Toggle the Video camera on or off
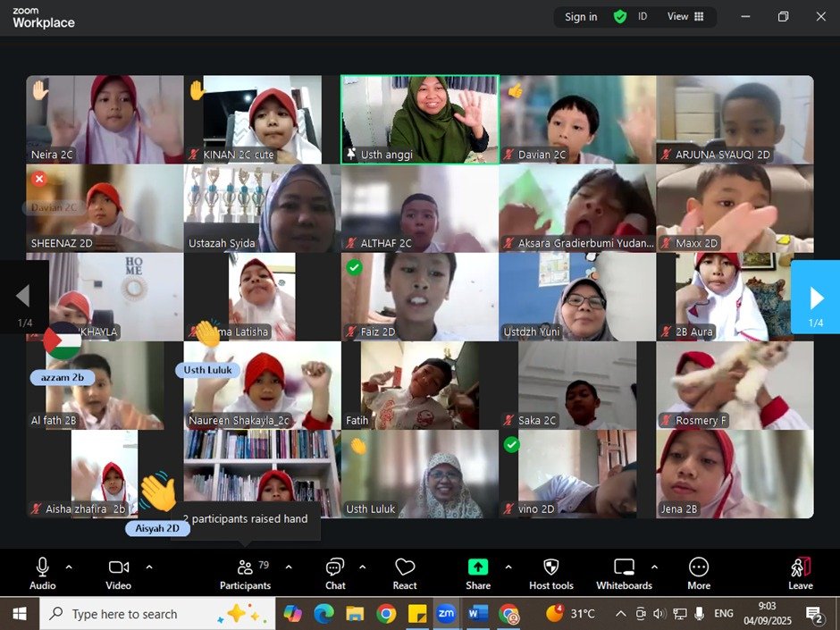Viewport: 840px width, 630px height. click(x=118, y=573)
